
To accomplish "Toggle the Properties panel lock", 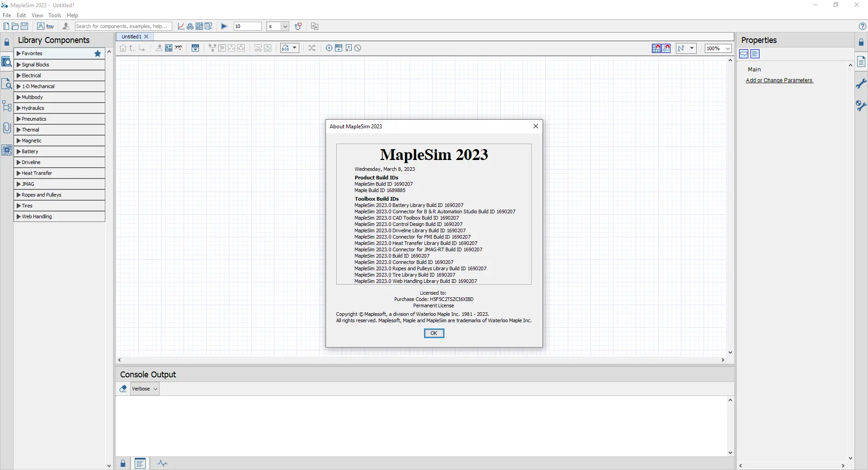I will pos(861,42).
